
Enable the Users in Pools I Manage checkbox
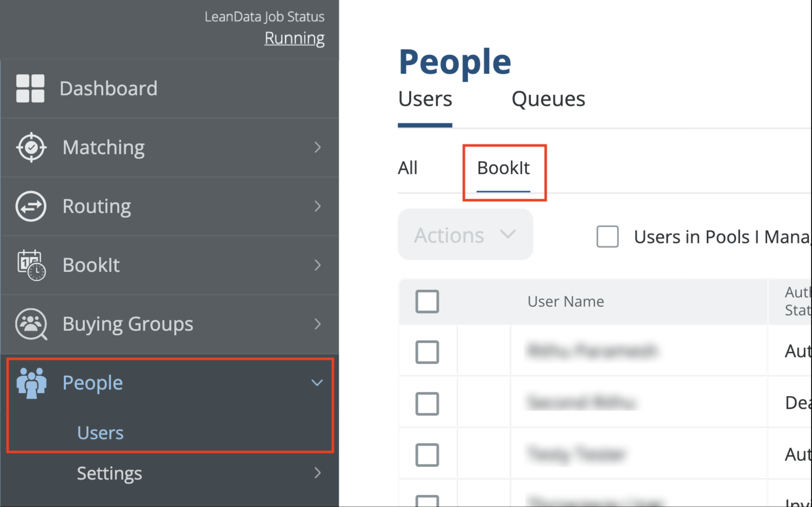(607, 237)
